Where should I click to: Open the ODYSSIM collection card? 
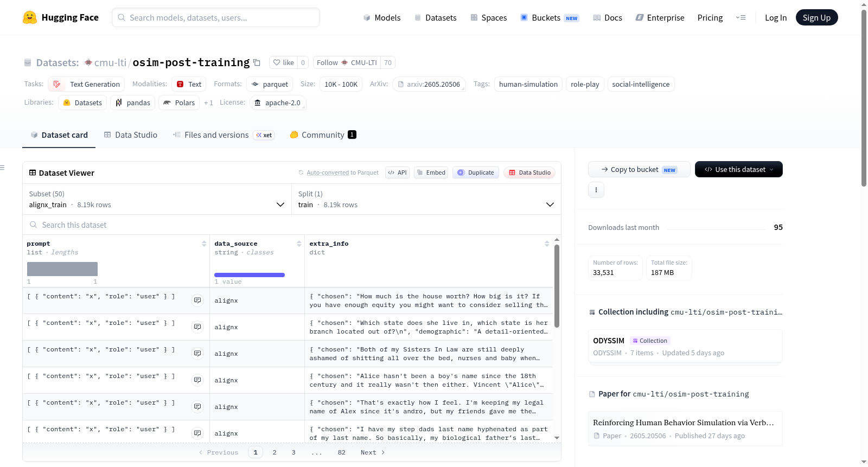pyautogui.click(x=685, y=346)
